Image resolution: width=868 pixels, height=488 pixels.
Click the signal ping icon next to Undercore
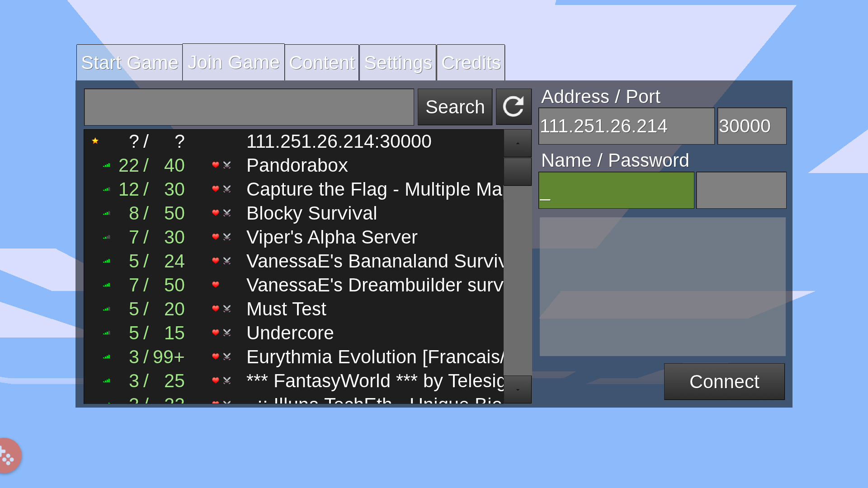point(107,333)
